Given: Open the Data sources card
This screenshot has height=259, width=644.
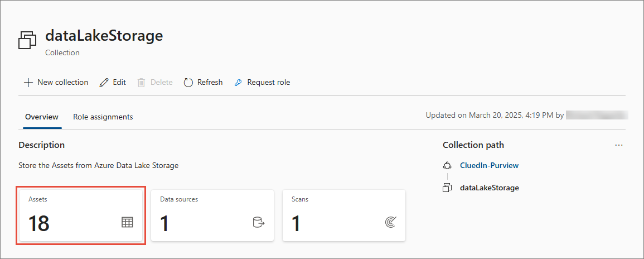Looking at the screenshot, I should point(212,215).
